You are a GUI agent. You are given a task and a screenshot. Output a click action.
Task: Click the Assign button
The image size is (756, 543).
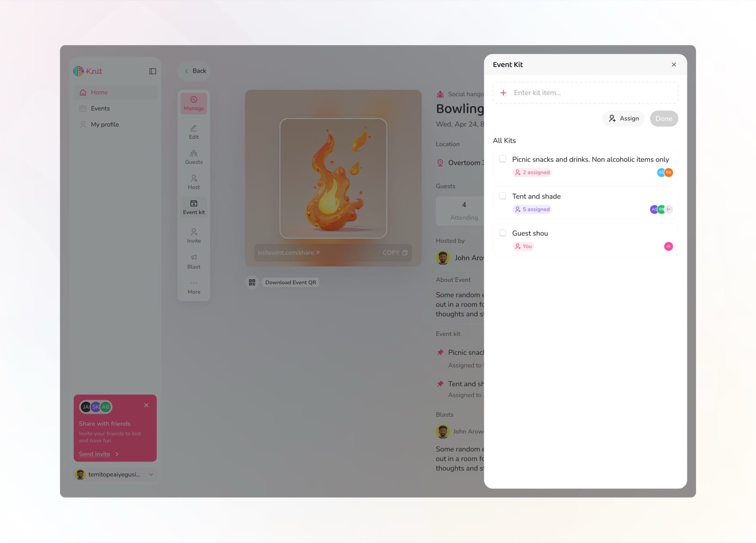[624, 119]
